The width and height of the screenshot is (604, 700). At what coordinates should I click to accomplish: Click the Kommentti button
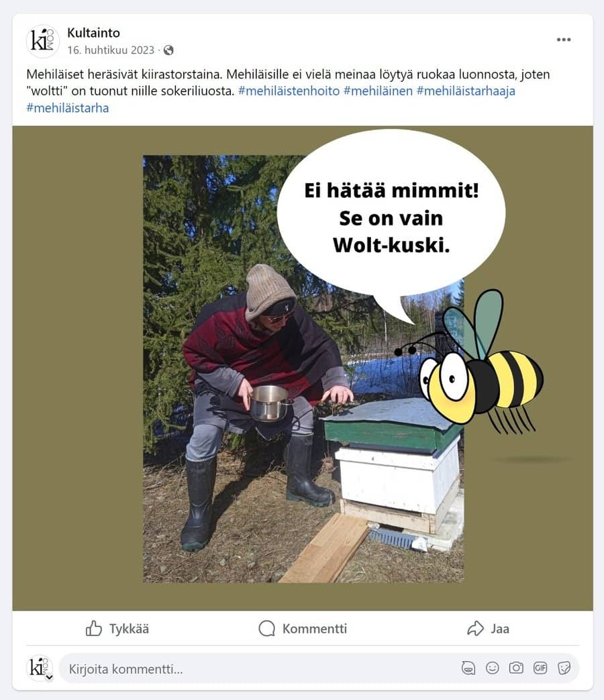(x=302, y=629)
